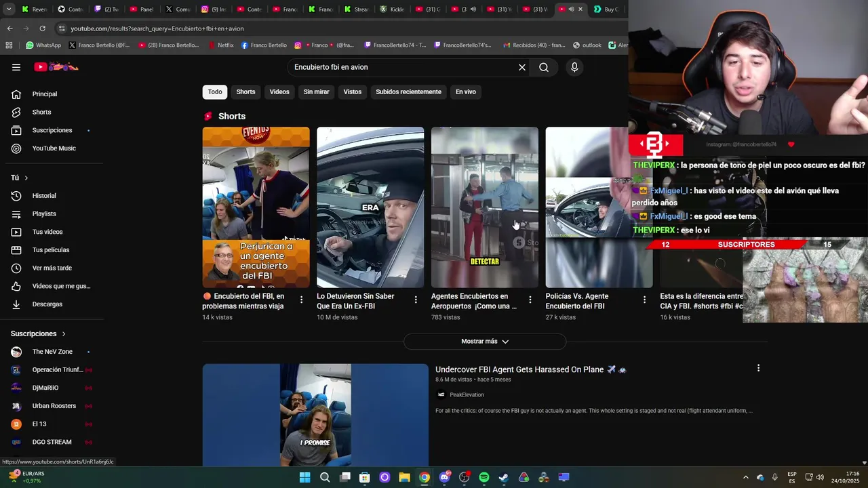Open outlook bookmark
The width and height of the screenshot is (868, 488).
point(587,45)
